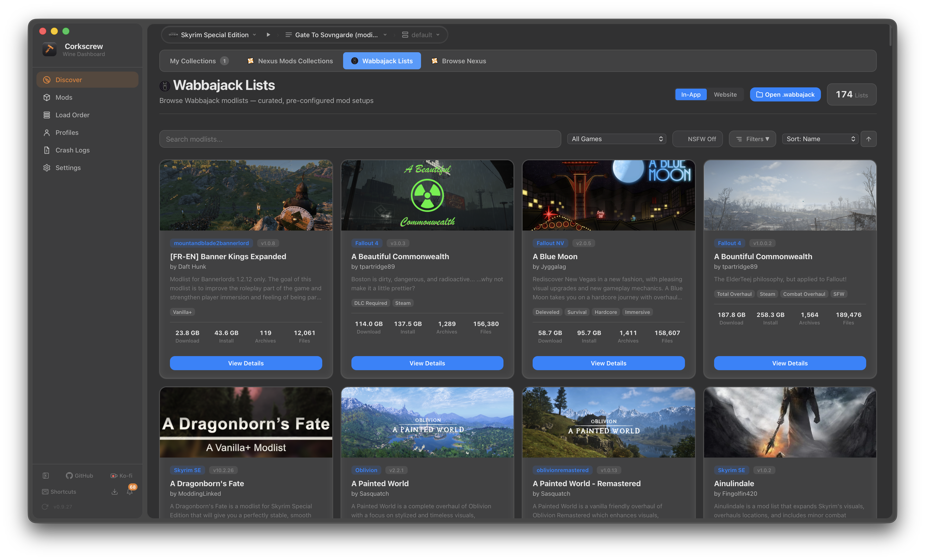Collapse the sidebar panel icon
The image size is (925, 560).
[46, 476]
